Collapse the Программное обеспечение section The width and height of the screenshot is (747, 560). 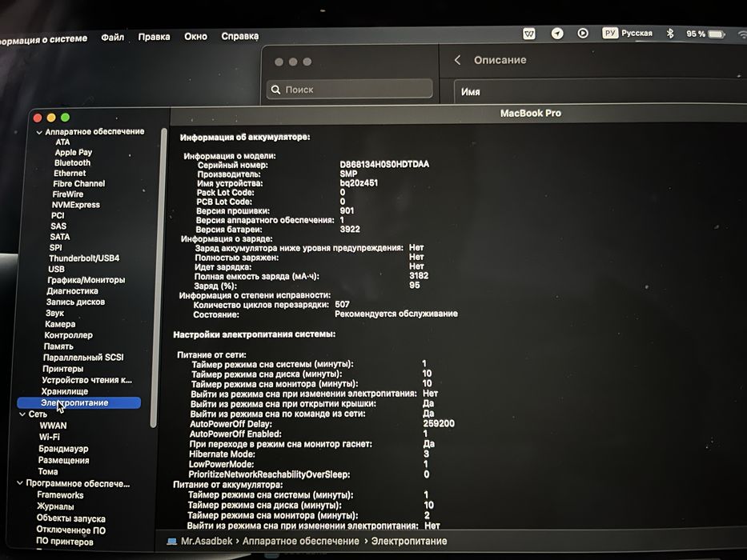click(x=19, y=483)
